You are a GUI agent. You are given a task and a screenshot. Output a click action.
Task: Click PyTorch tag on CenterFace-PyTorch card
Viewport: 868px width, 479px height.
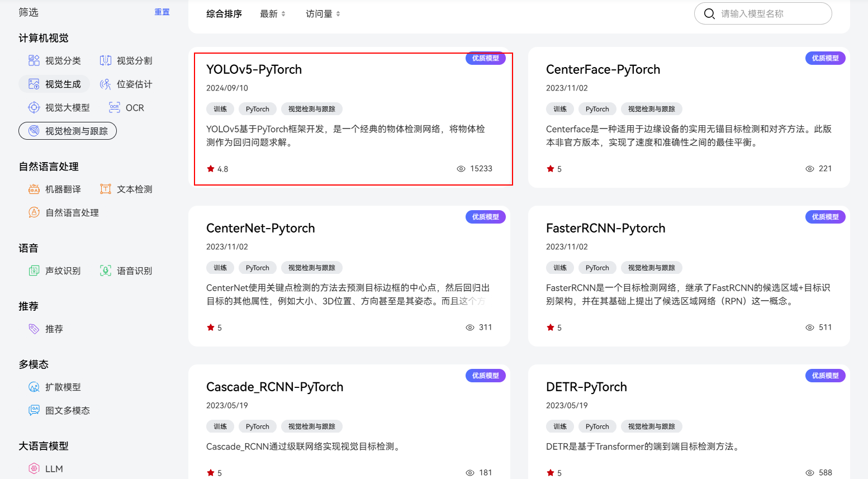tap(597, 109)
